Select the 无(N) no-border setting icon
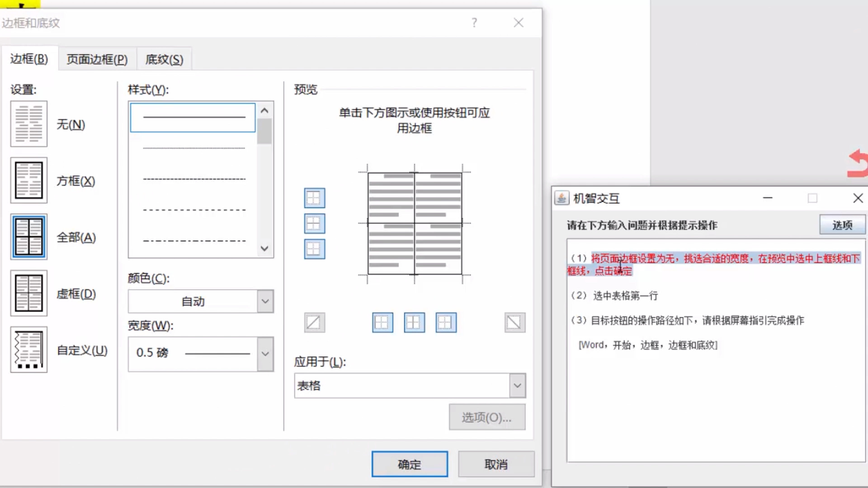The height and width of the screenshot is (488, 868). tap(29, 124)
